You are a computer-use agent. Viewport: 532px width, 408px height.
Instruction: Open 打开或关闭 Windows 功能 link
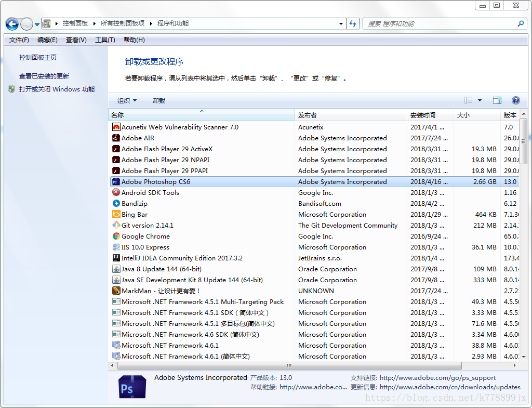pos(57,89)
